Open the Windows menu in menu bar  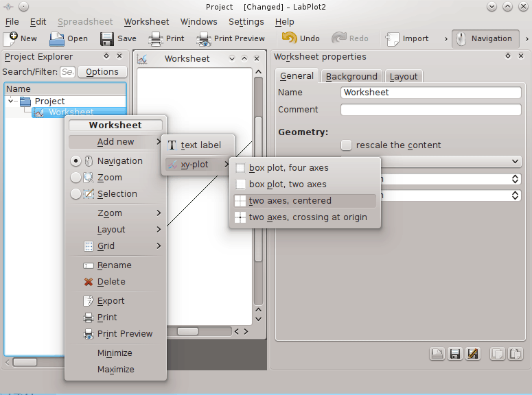coord(199,22)
